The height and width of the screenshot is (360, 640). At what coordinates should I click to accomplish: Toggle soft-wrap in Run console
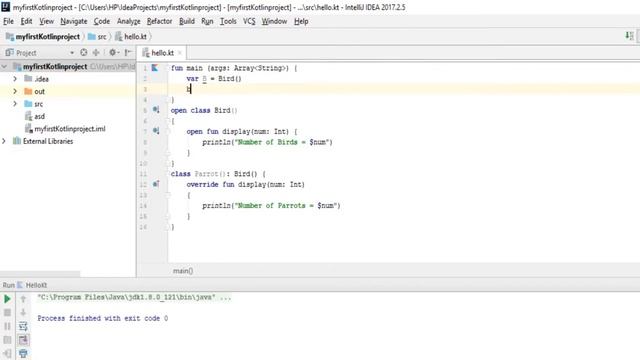click(23, 326)
